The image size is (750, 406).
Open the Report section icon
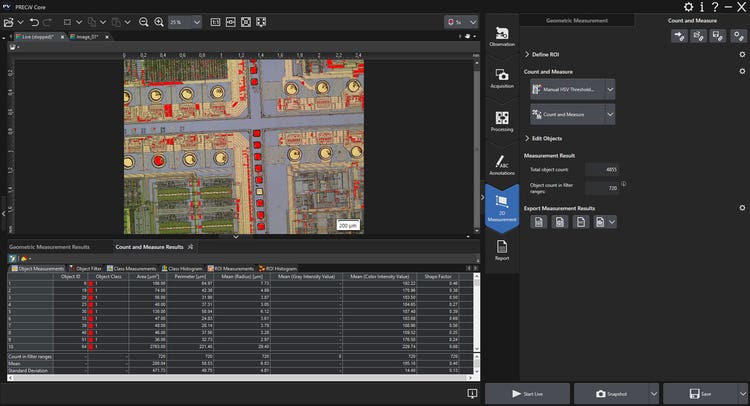click(x=502, y=248)
